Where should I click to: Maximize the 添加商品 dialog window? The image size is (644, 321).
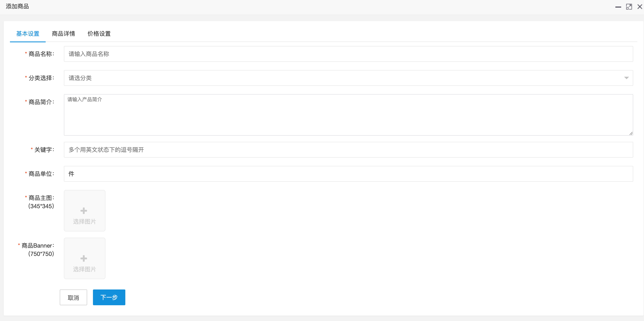[x=629, y=7]
